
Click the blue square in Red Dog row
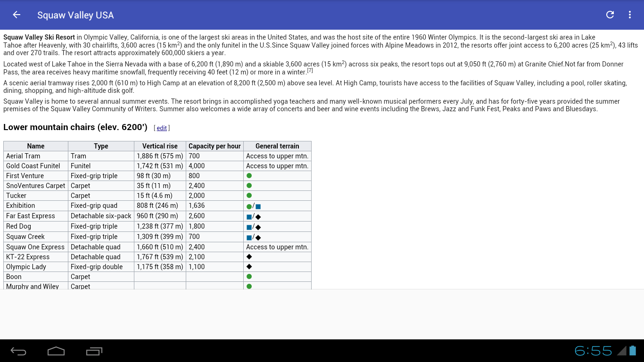coord(249,227)
